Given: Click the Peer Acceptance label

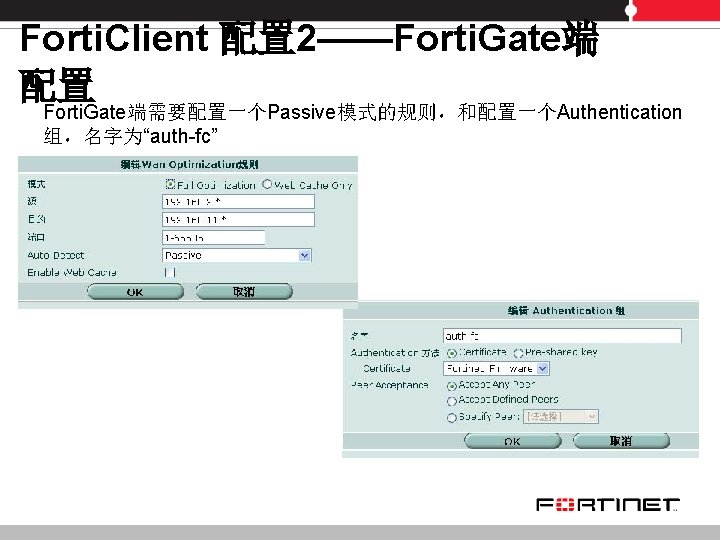Looking at the screenshot, I should click(x=390, y=385).
